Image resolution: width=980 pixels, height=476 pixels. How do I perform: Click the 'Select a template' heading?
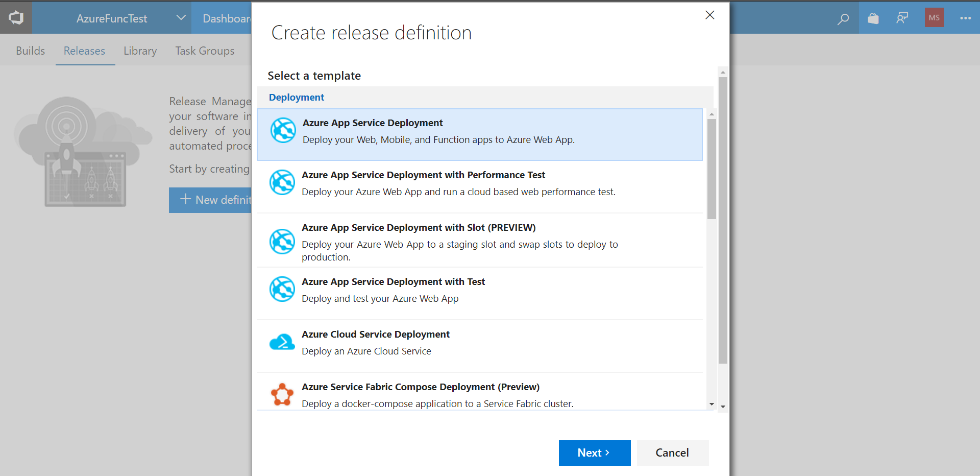pos(314,76)
